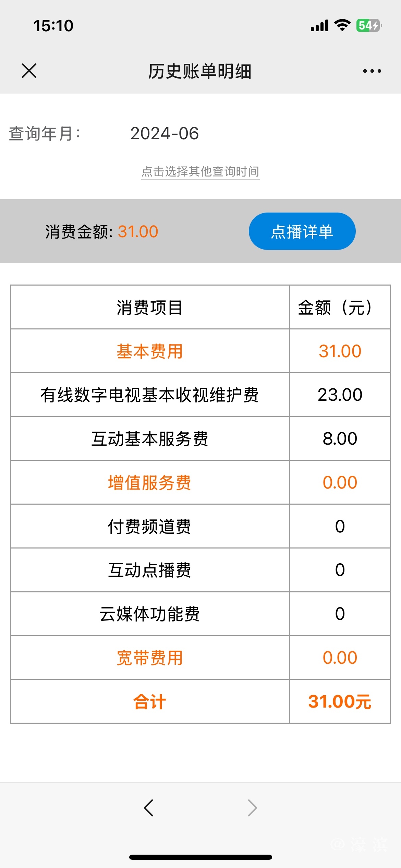Select the 有线数字电视基本收视维护费 row
401x868 pixels.
point(150,395)
